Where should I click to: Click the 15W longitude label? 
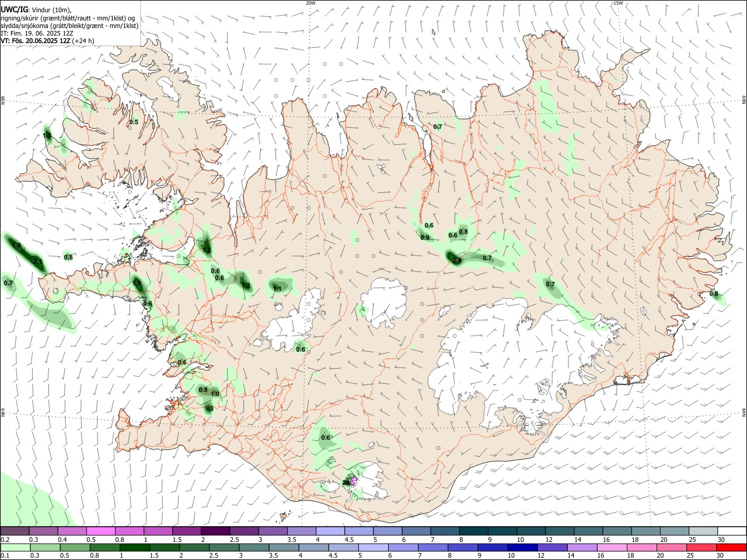(618, 3)
